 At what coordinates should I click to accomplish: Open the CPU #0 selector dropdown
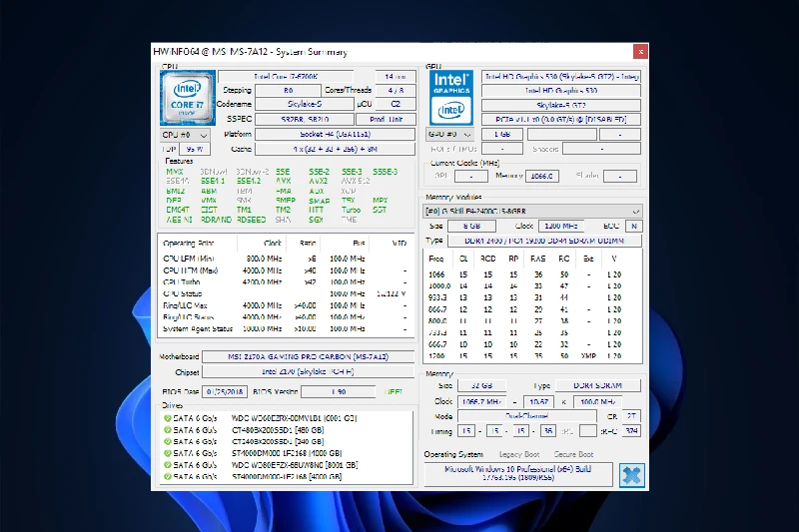[186, 134]
